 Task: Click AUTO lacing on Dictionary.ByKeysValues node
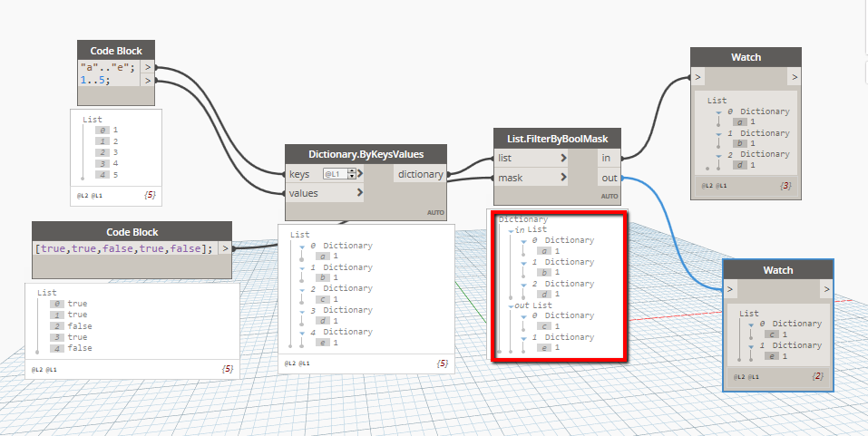point(435,212)
